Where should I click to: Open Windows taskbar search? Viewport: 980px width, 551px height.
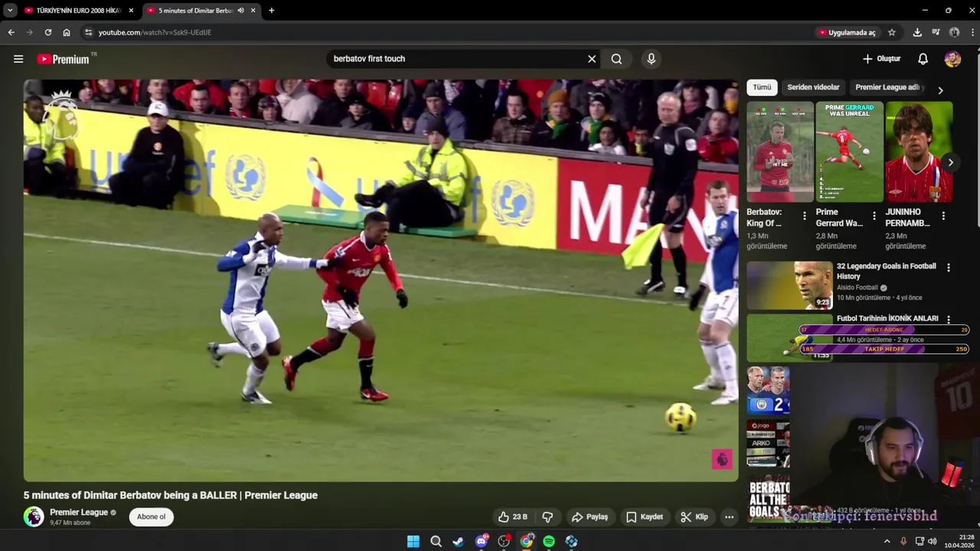pos(436,541)
